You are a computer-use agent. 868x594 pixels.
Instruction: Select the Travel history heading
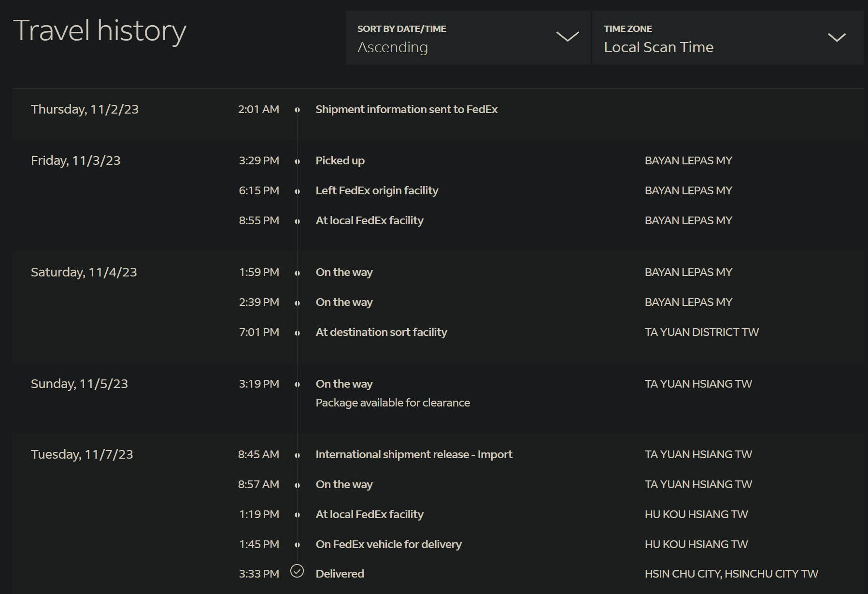click(100, 31)
